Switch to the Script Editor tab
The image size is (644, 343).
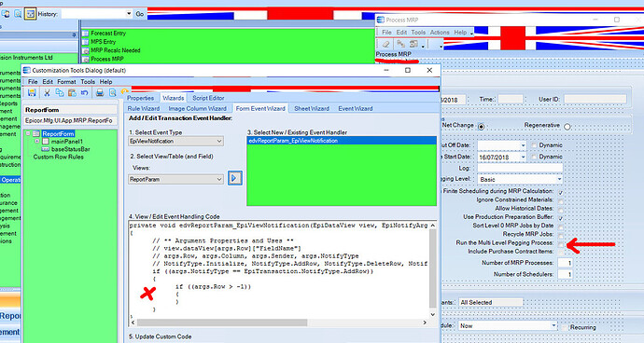click(208, 98)
